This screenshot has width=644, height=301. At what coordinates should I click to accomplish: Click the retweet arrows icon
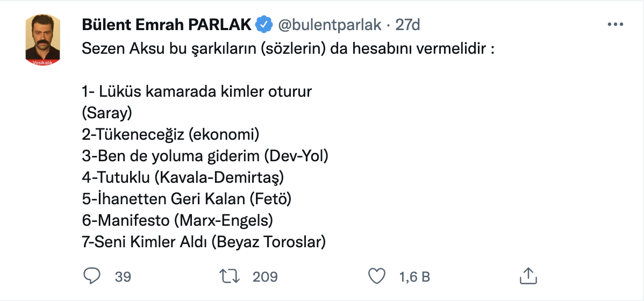[230, 276]
